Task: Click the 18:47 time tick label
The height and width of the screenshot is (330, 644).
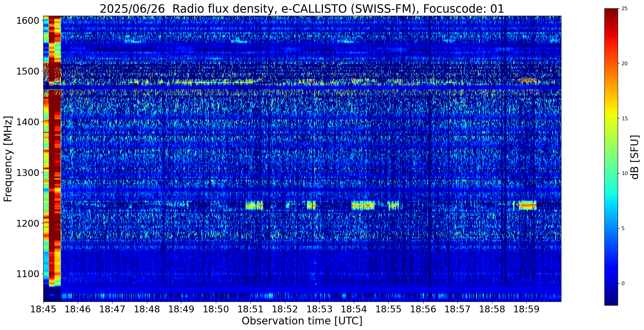Action: (x=112, y=309)
